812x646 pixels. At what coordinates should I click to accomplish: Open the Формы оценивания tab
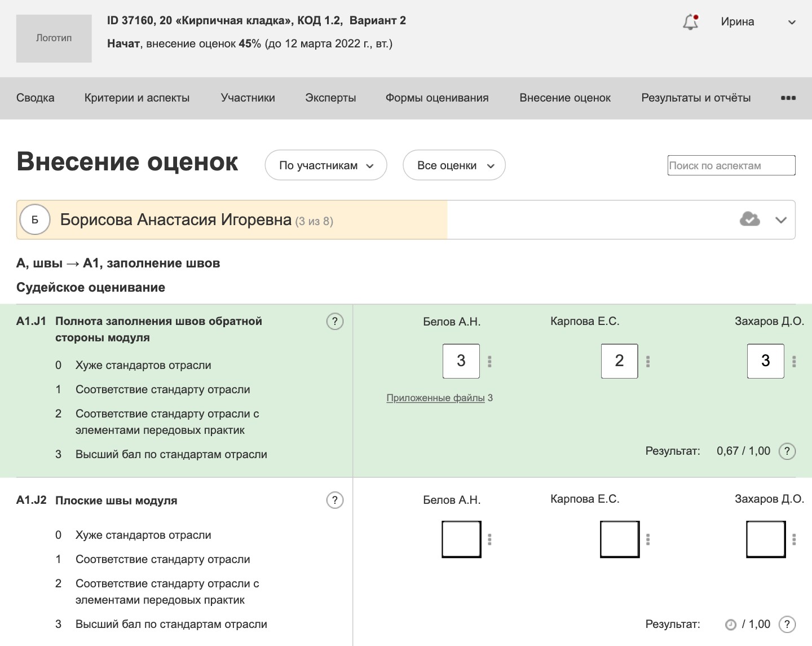(x=437, y=98)
